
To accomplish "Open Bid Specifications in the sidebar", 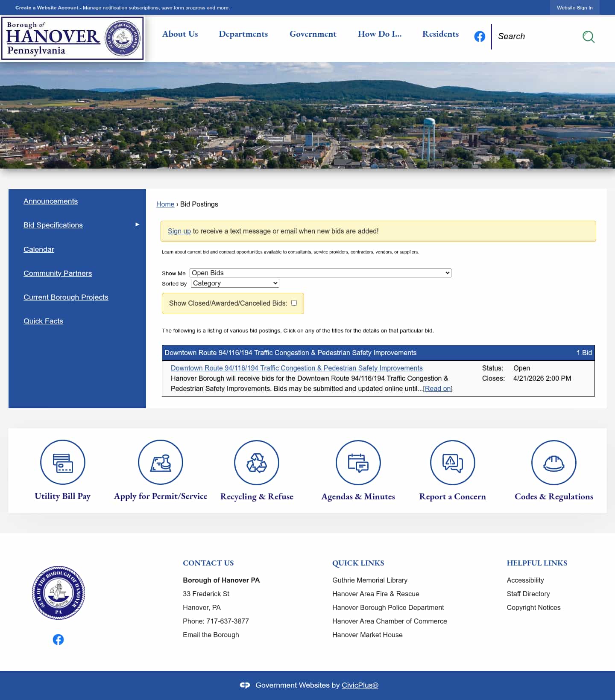I will coord(53,225).
